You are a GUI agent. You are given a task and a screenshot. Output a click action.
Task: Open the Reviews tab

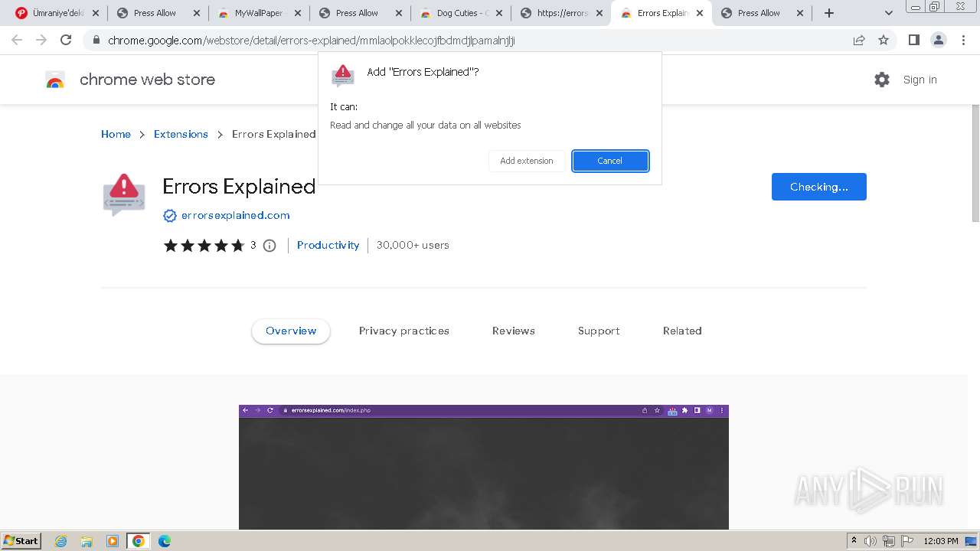tap(514, 331)
